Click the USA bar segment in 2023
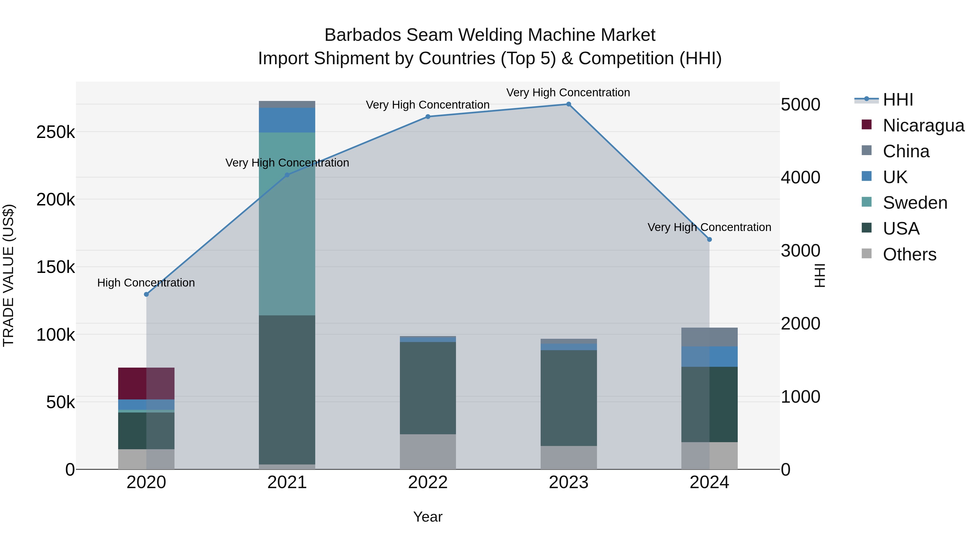 (x=569, y=398)
